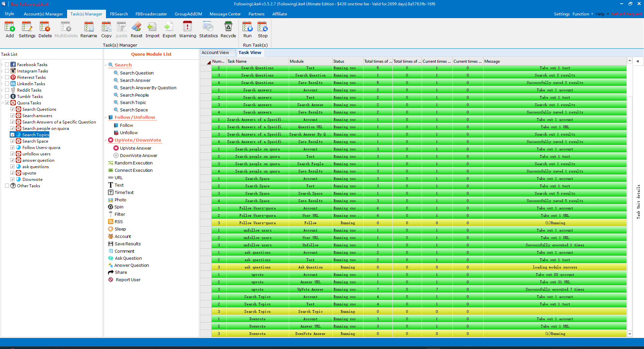
Task: Check the Pinterest Tasks checkbox
Action: 7,77
